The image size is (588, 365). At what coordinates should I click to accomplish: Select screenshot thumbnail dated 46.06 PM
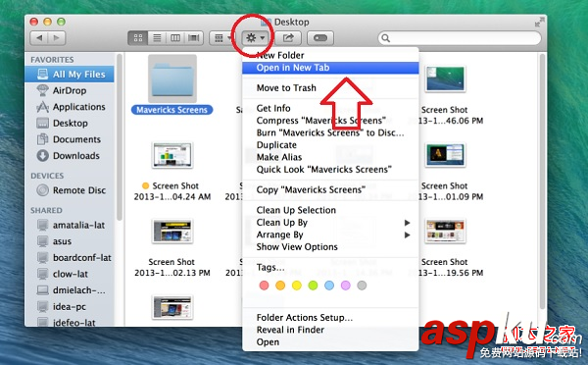[x=445, y=78]
